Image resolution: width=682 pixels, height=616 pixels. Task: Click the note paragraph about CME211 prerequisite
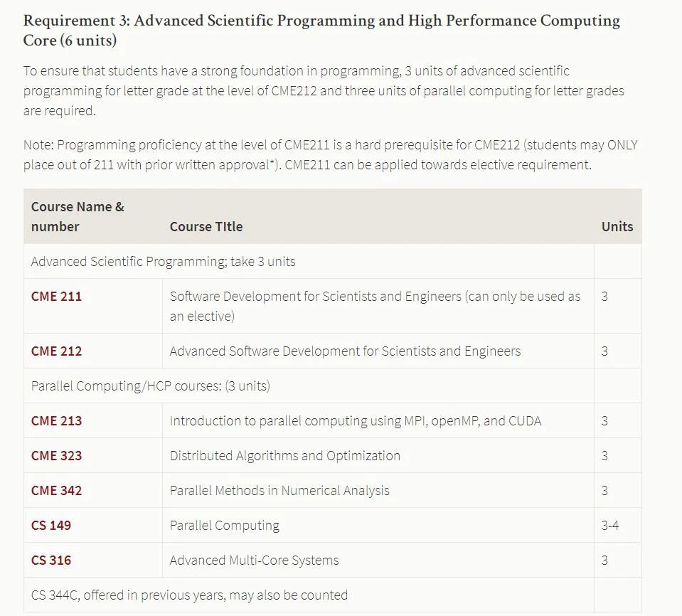click(x=331, y=154)
